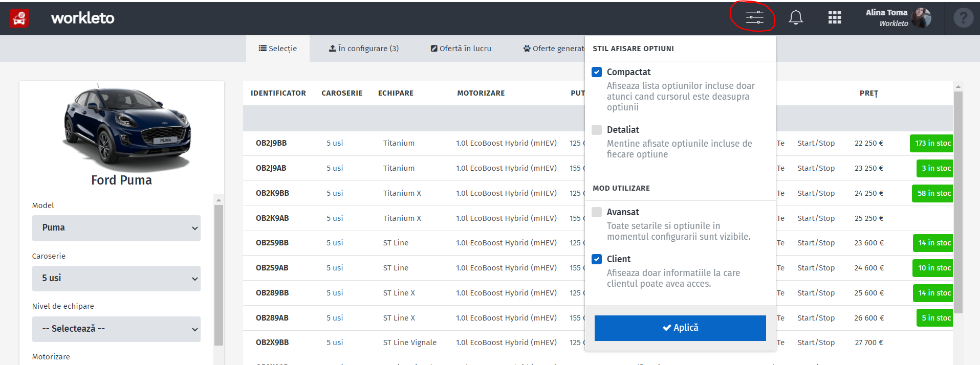Click the 5 in stoc badge
This screenshot has width=980, height=365.
pyautogui.click(x=935, y=318)
